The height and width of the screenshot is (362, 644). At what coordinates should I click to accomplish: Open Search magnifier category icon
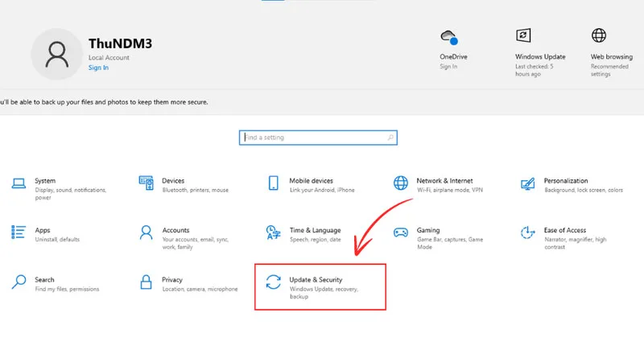click(19, 282)
